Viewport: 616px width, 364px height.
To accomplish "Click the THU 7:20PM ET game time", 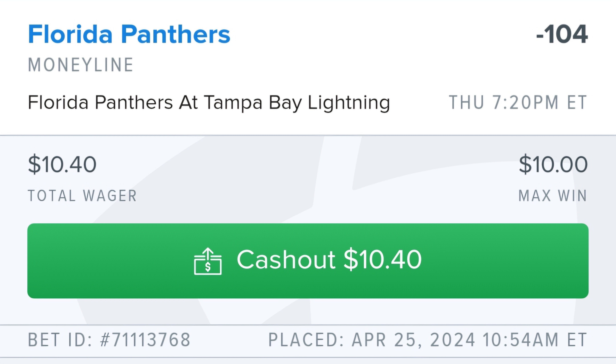I will coord(518,103).
